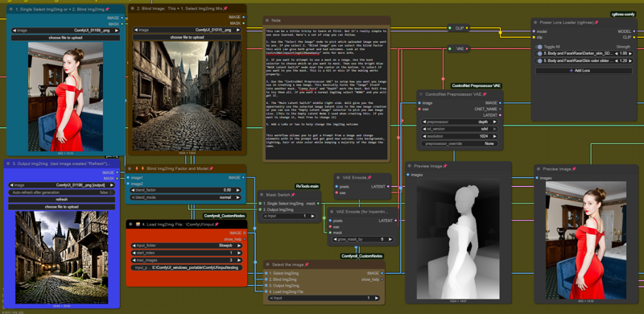Click choose file to upload in Blind Image node
Viewport: 644px width, 314px height.
click(x=187, y=37)
